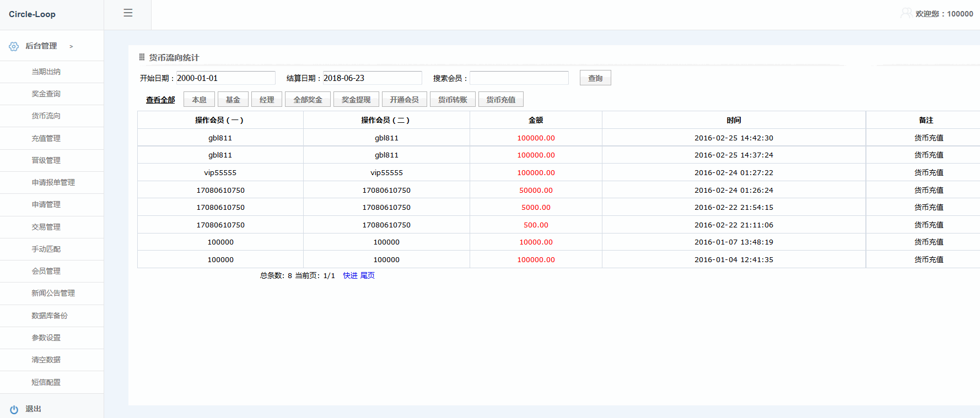Click the grid icon beside 货币流向统计

142,57
